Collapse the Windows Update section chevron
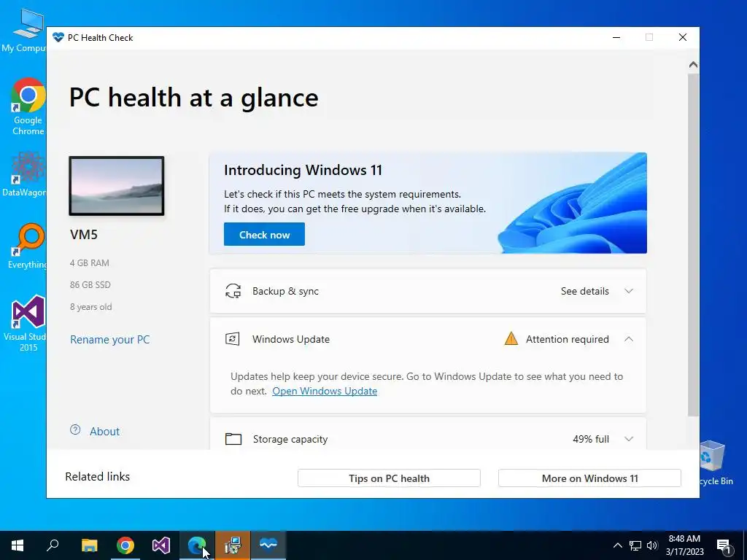Image resolution: width=747 pixels, height=560 pixels. pyautogui.click(x=629, y=339)
